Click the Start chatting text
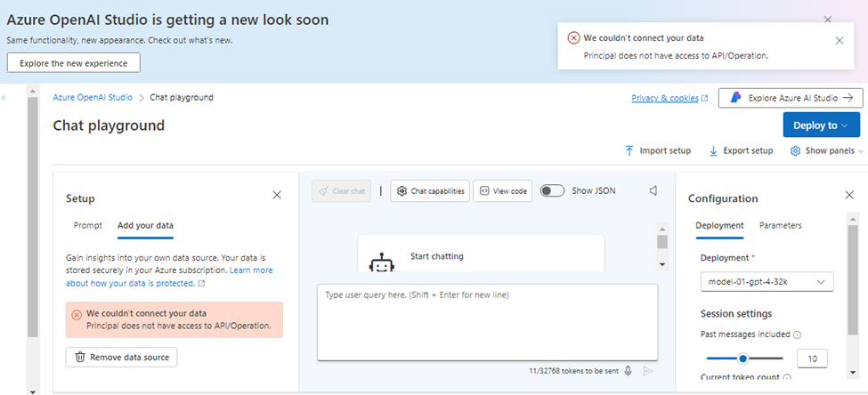 (437, 256)
